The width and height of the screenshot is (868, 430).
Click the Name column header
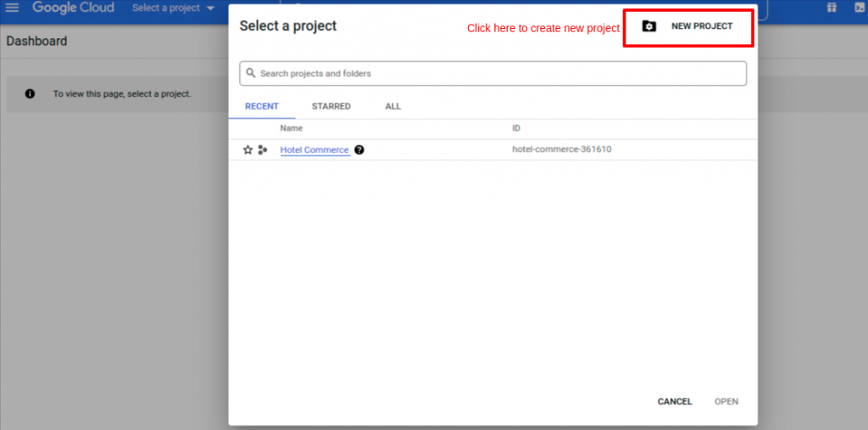click(x=292, y=129)
